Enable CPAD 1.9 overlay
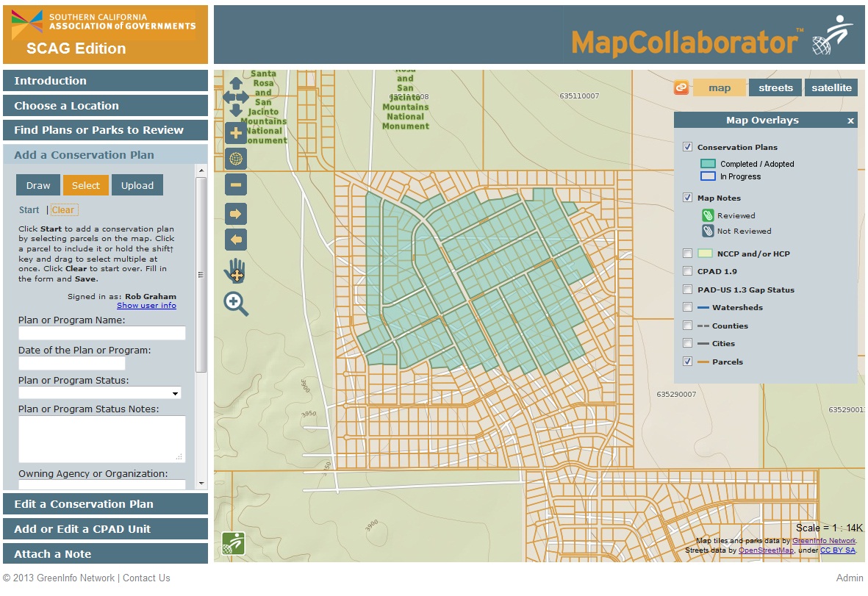Image resolution: width=868 pixels, height=596 pixels. click(687, 271)
